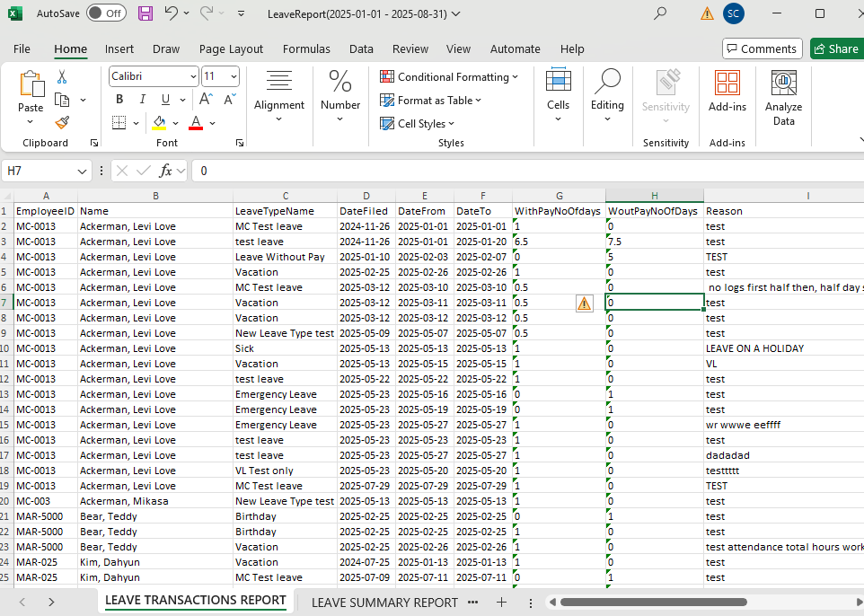Apply the red font color swatch
This screenshot has height=616, width=864.
(x=196, y=122)
